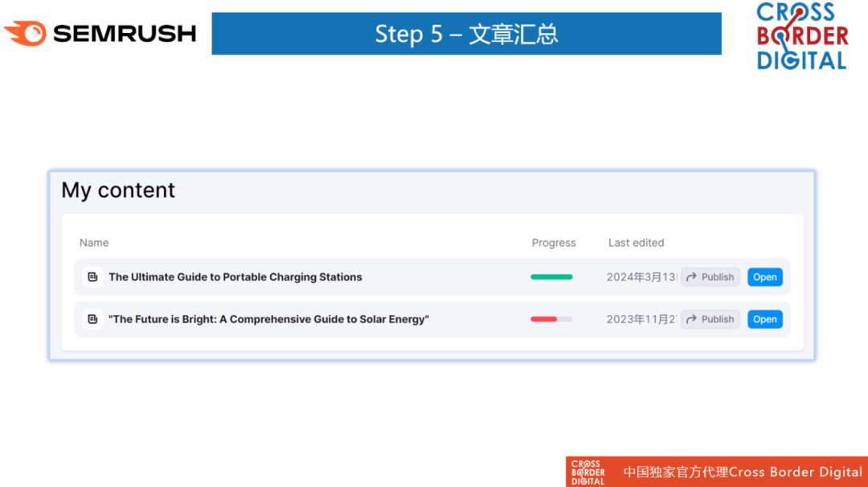This screenshot has height=487, width=868.
Task: Click the Name column header
Action: tap(94, 243)
